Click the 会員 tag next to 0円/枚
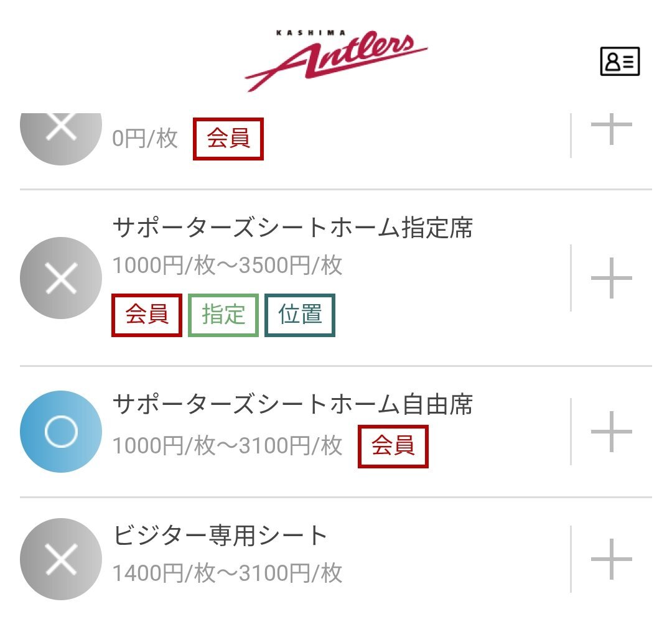672x617 pixels. [x=228, y=139]
